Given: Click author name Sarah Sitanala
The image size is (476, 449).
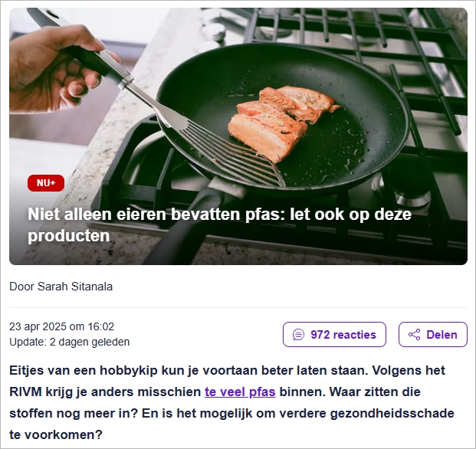Looking at the screenshot, I should [x=75, y=287].
